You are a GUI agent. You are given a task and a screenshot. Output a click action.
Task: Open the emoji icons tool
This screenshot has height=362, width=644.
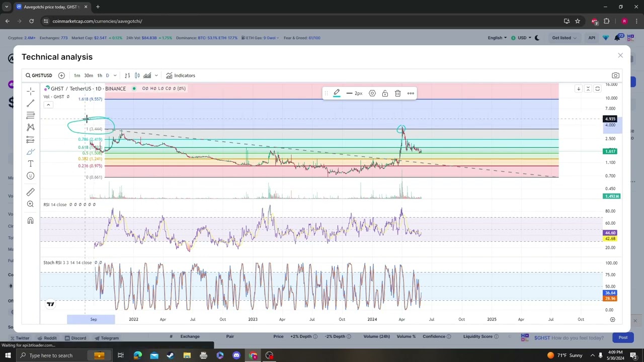[31, 175]
